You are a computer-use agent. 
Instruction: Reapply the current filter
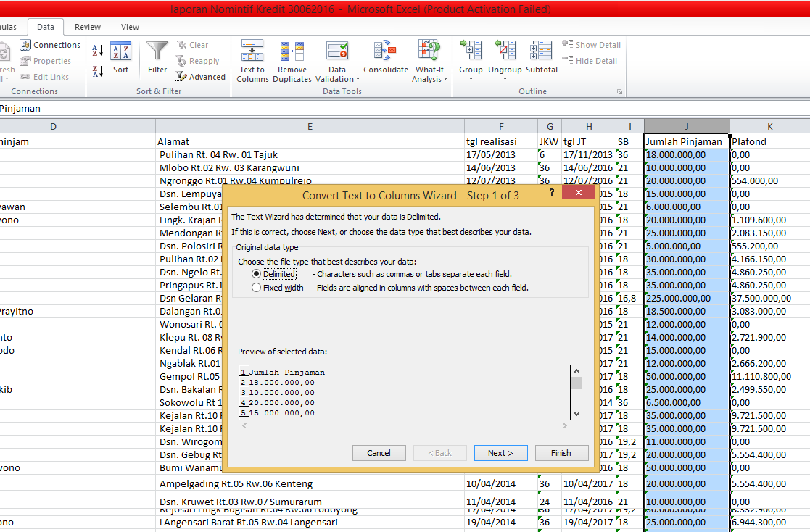click(197, 61)
